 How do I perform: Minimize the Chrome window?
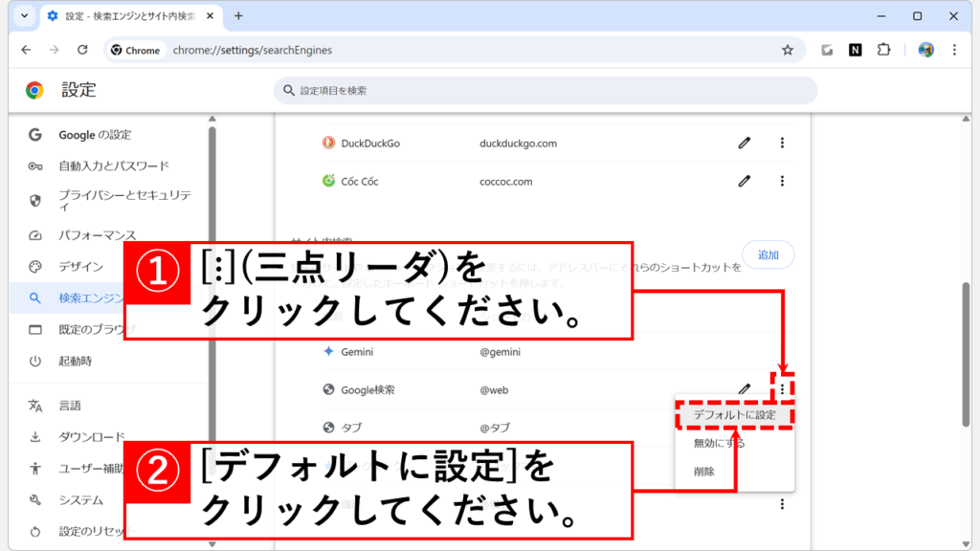click(x=881, y=16)
